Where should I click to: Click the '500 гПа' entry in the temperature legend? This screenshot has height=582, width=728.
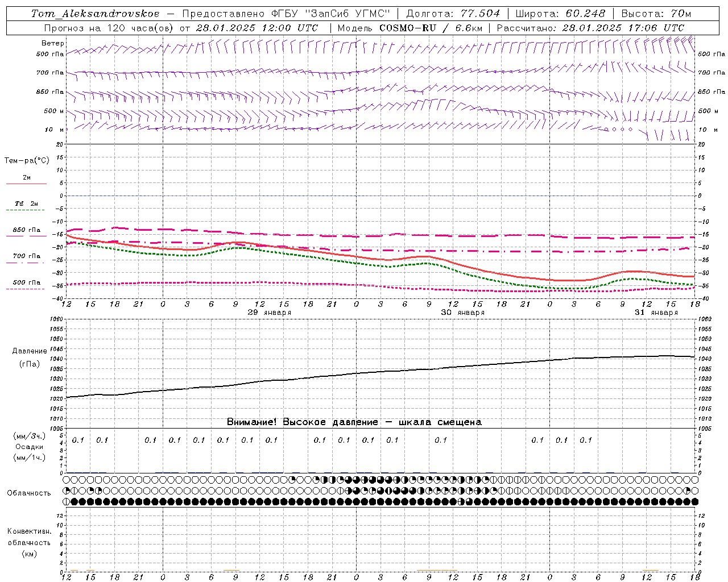point(26,282)
